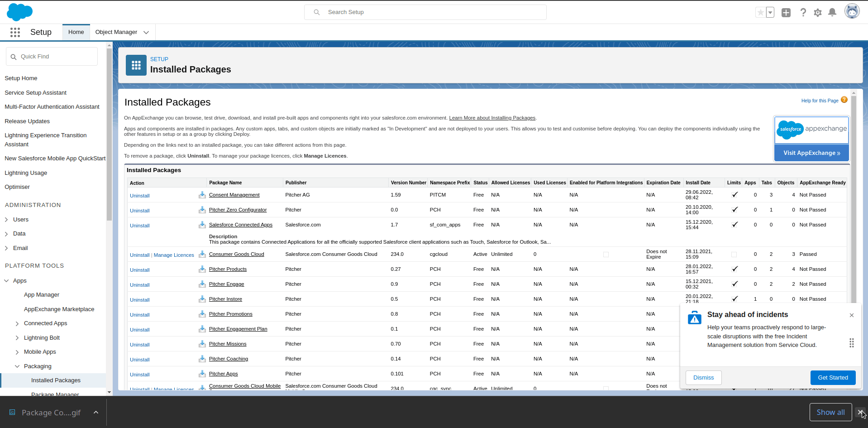Open the Object Manager dropdown chevron
Viewport: 868px width, 428px height.
[x=146, y=32]
